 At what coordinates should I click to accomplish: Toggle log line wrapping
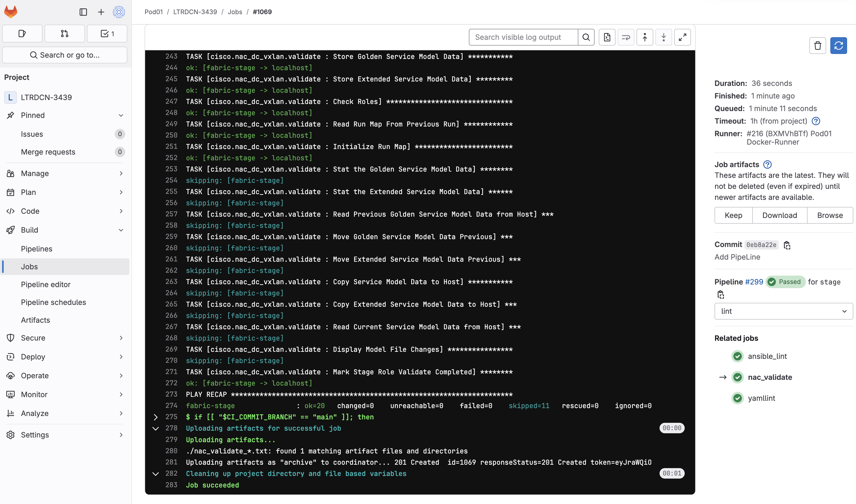tap(626, 37)
